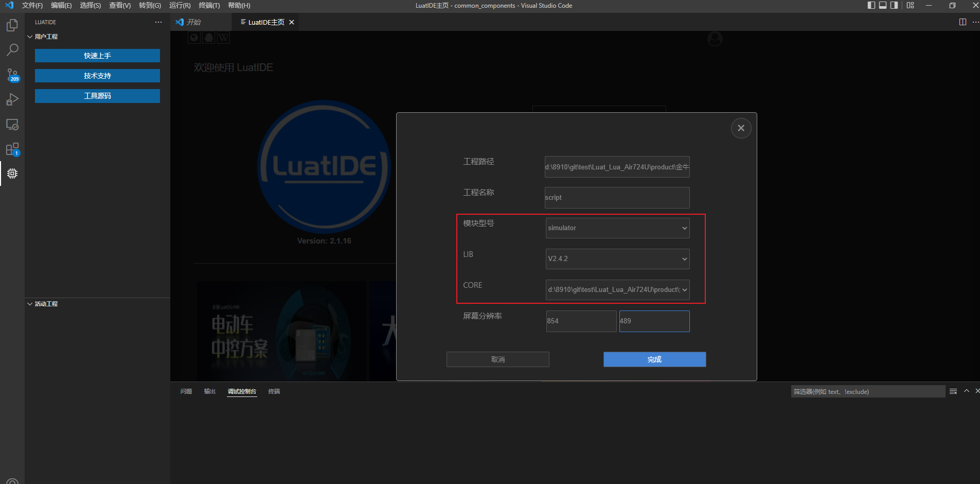Close the new project dialog with X
Screen dimensions: 980x484
[x=741, y=128]
